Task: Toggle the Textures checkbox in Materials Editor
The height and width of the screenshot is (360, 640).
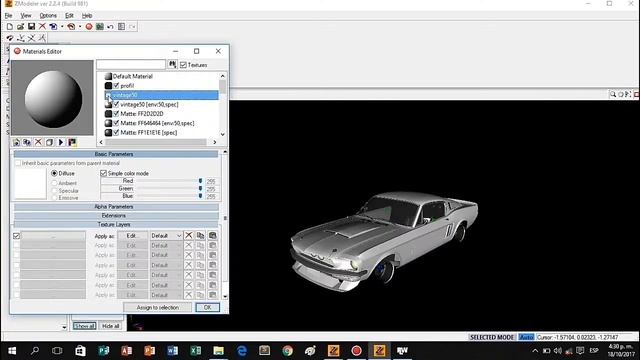Action: [x=183, y=65]
